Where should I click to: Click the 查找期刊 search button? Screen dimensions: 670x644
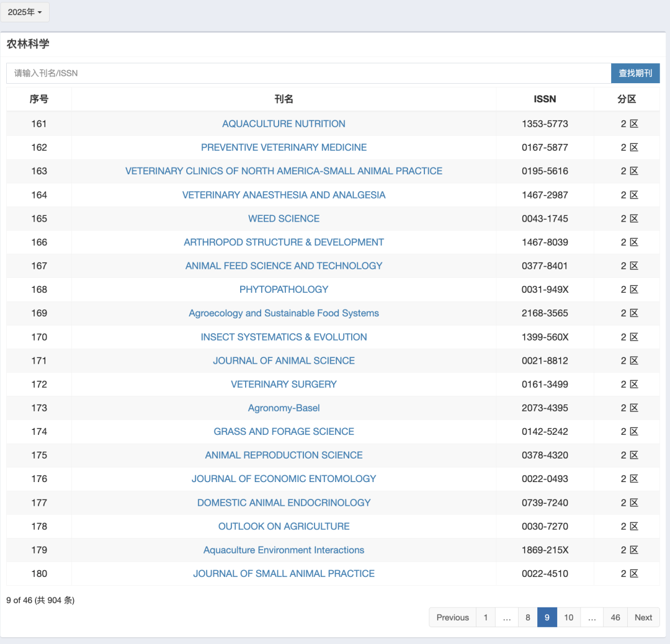click(635, 73)
